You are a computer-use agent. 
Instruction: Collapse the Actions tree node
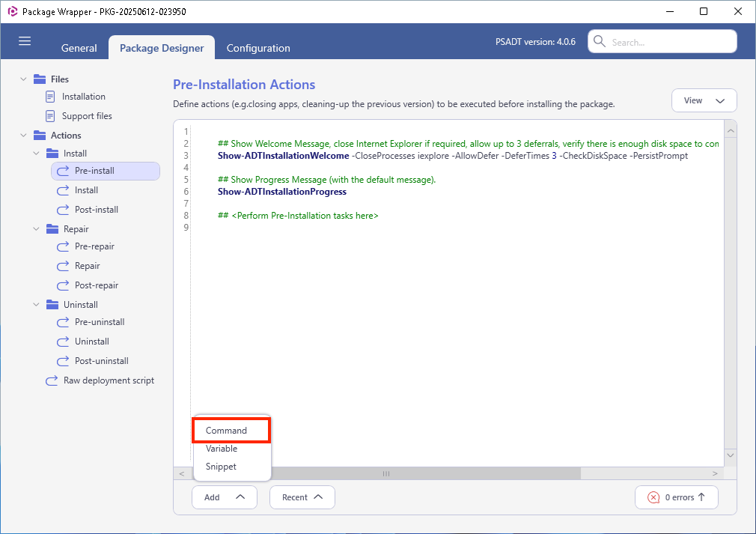coord(23,136)
